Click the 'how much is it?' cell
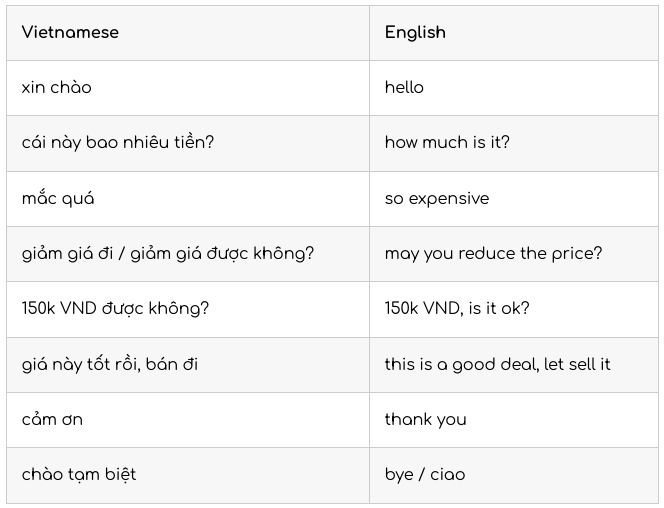 point(514,143)
